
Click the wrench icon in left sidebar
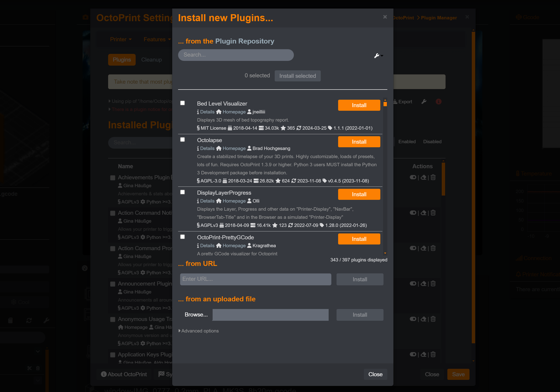point(46,320)
